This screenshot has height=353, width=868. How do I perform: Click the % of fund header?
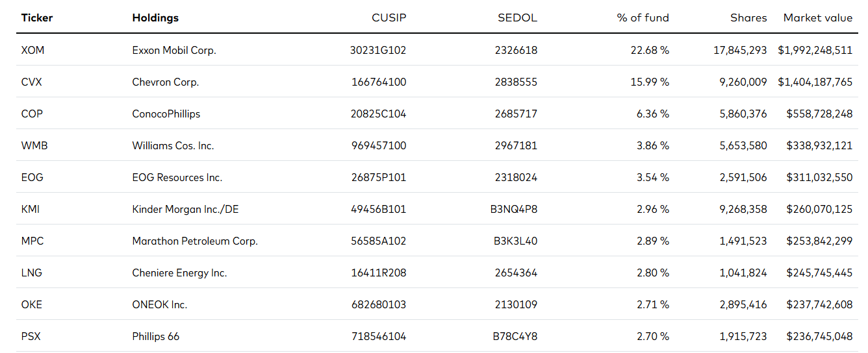tap(643, 18)
